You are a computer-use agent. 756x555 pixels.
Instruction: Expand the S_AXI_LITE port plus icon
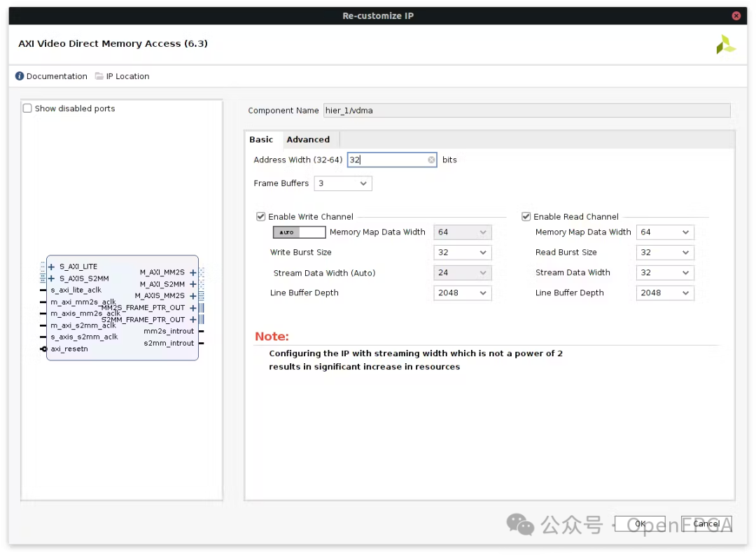[x=52, y=267]
